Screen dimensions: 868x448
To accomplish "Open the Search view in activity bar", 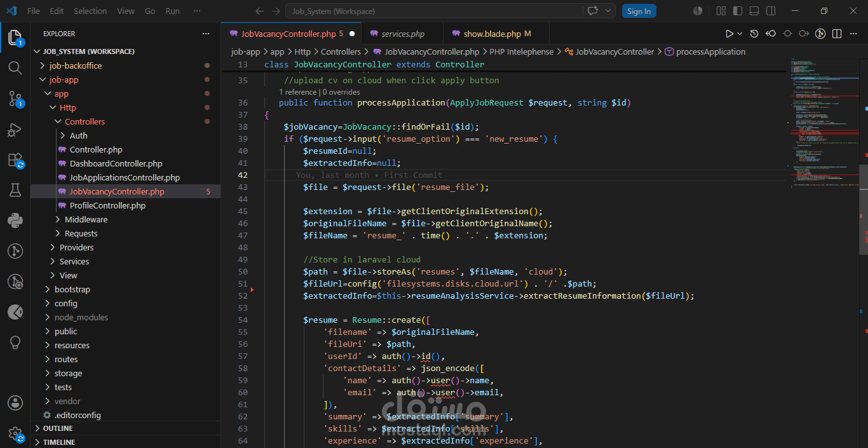I will 15,67.
